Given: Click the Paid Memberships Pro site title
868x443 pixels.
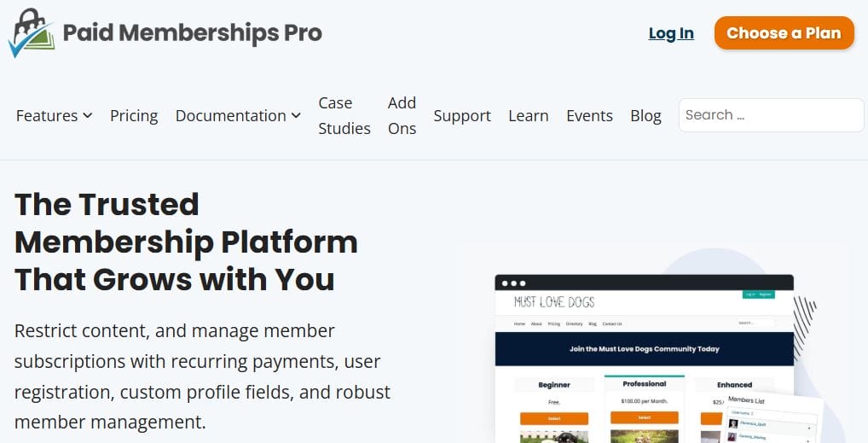Looking at the screenshot, I should (192, 32).
